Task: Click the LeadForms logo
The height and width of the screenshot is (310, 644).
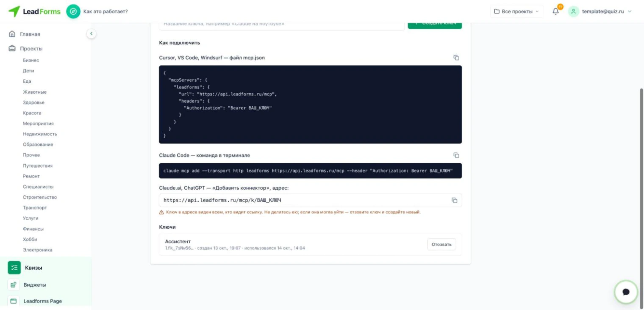Action: pyautogui.click(x=34, y=11)
